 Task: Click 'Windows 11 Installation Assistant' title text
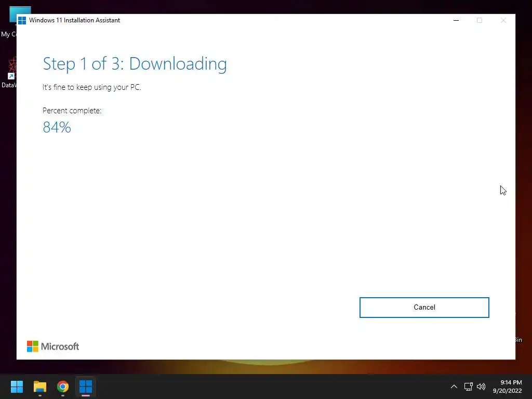75,20
